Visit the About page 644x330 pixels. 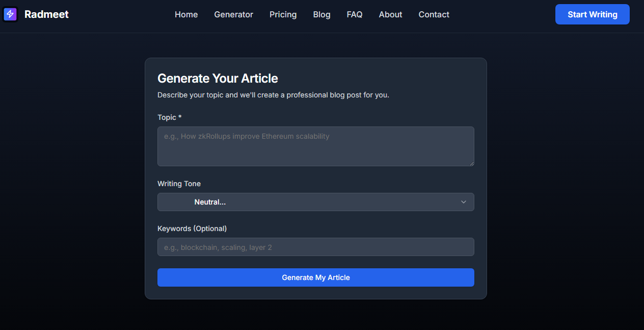tap(390, 14)
